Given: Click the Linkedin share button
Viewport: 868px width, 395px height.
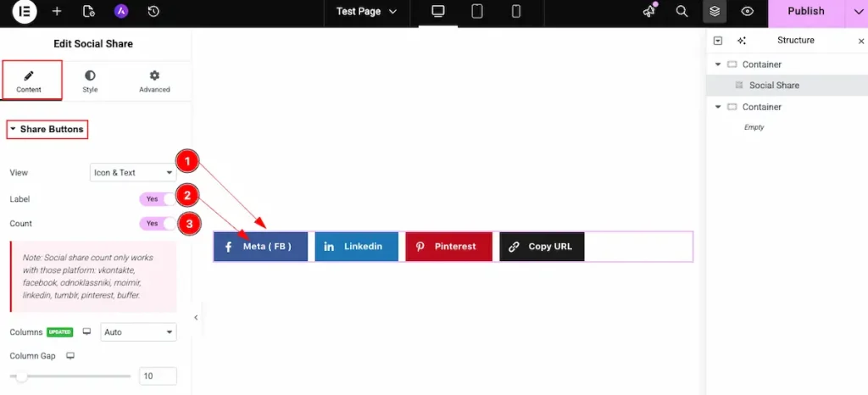Looking at the screenshot, I should 357,247.
